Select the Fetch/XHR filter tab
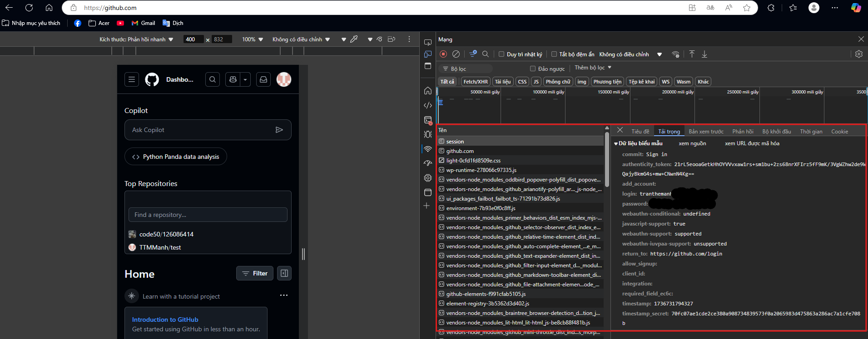 coord(475,82)
